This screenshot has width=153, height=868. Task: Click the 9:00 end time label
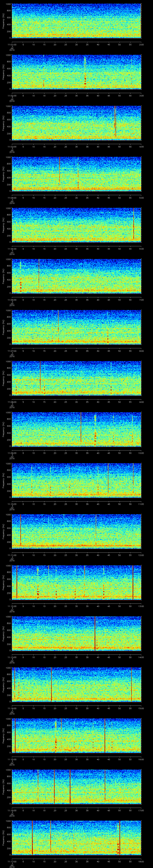click(141, 402)
